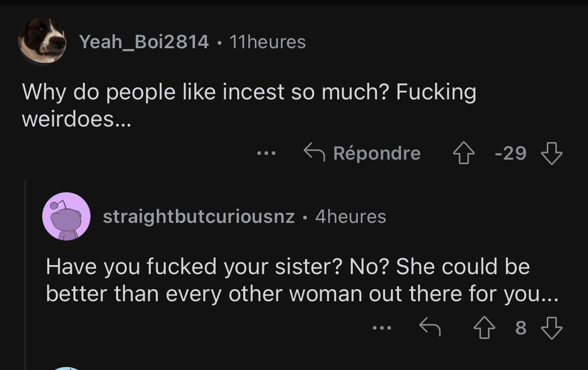Downvote the Yeah_Boi2814 comment
588x370 pixels.
(x=551, y=153)
